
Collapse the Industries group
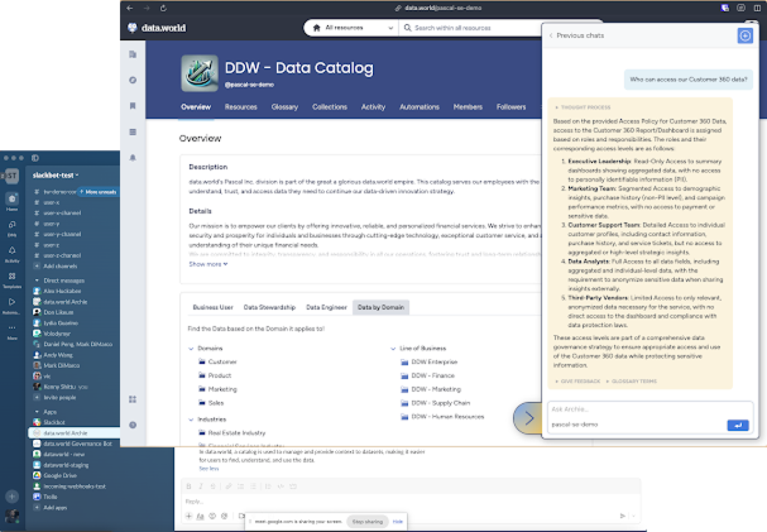point(191,419)
